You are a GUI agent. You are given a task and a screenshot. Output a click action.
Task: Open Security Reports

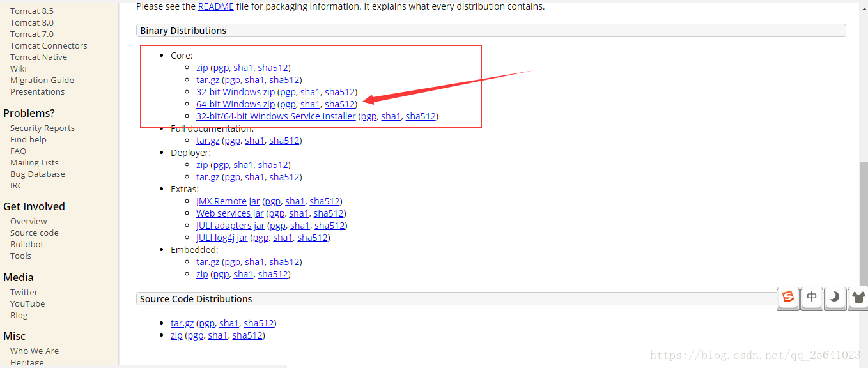pos(42,128)
